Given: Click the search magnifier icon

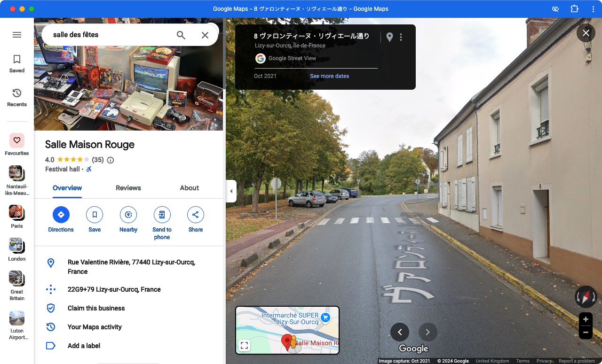Looking at the screenshot, I should click(181, 35).
